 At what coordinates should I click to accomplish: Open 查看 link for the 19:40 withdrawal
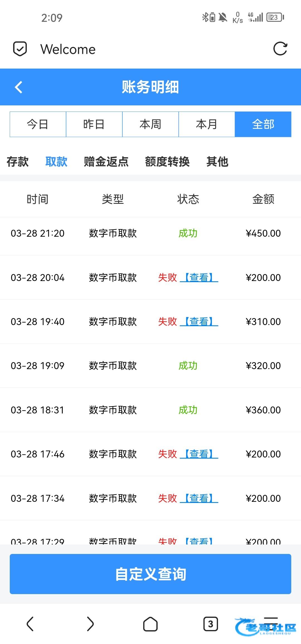[x=199, y=321]
